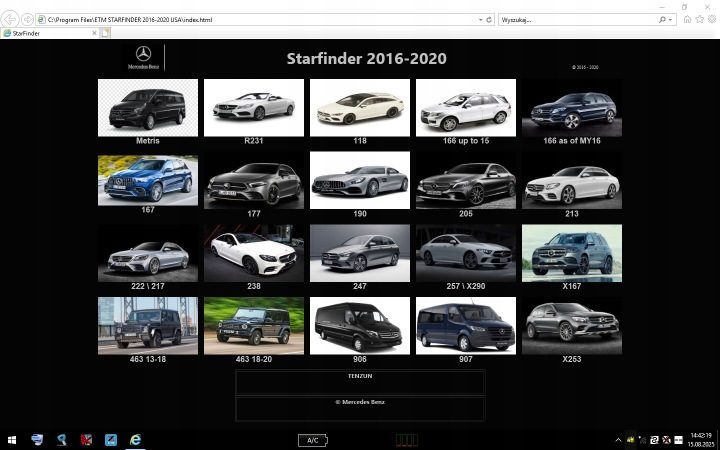Open the 247 model thumbnail

(x=360, y=253)
